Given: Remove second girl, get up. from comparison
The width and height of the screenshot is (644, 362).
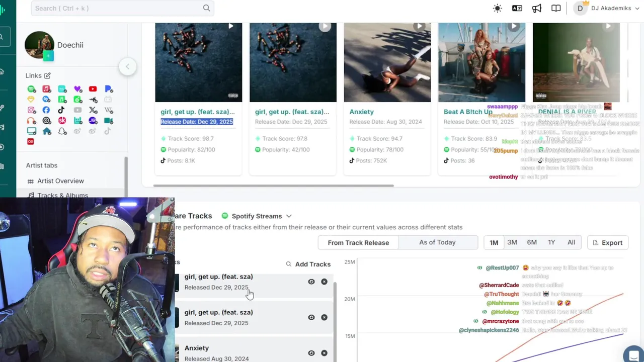Looking at the screenshot, I should coord(324,317).
